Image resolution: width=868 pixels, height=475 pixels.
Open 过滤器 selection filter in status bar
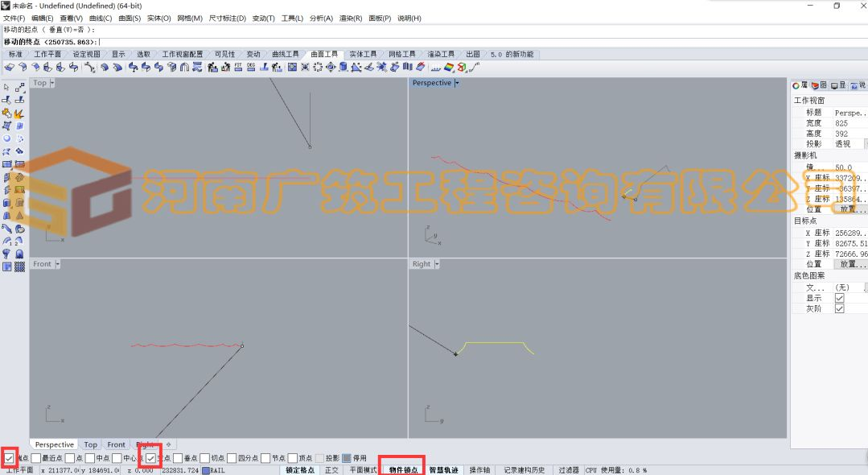pyautogui.click(x=569, y=470)
